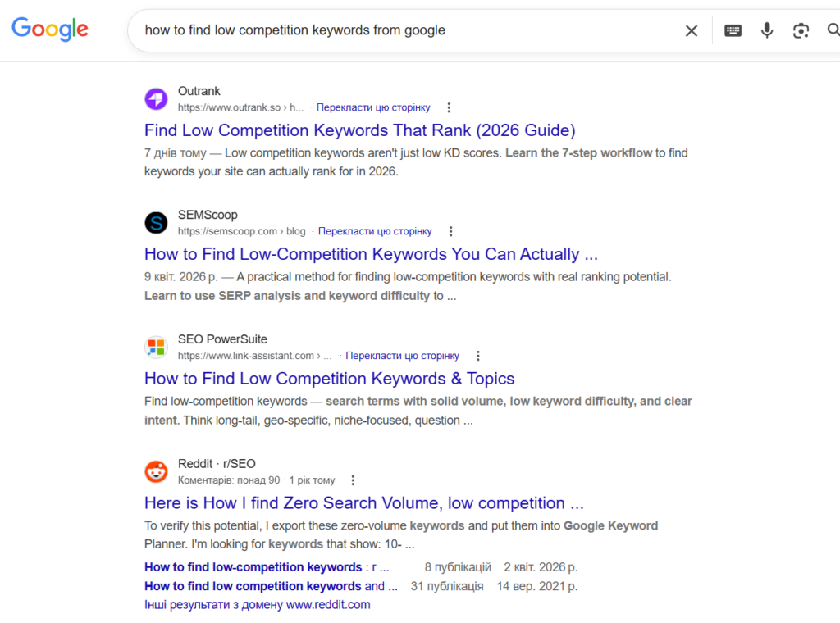Screen dimensions: 840x623
Task: Click the SEMScoop site favicon
Action: pos(156,223)
